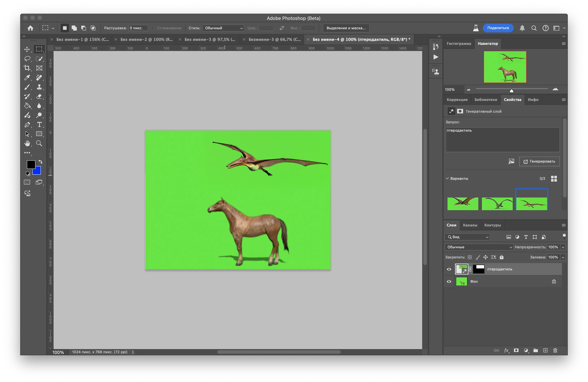Select the Crop tool

[x=27, y=68]
